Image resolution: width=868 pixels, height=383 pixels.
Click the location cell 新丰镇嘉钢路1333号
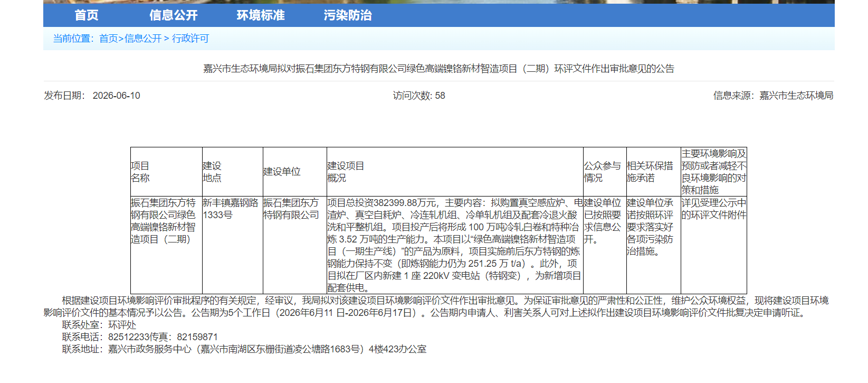(233, 245)
